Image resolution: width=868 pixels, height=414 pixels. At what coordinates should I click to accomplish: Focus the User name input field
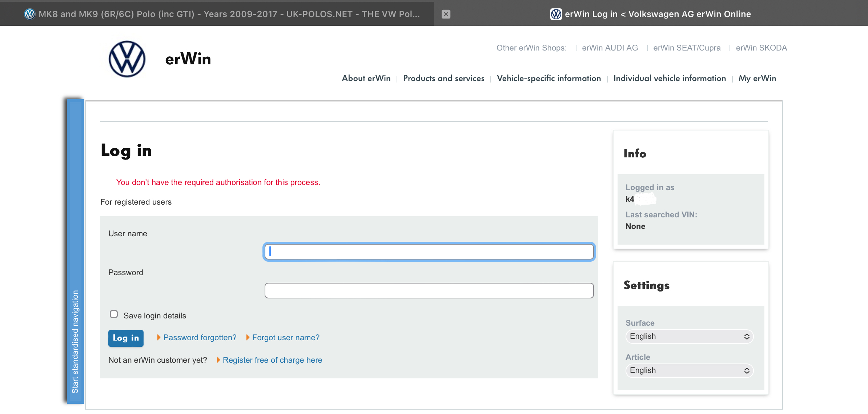coord(429,252)
